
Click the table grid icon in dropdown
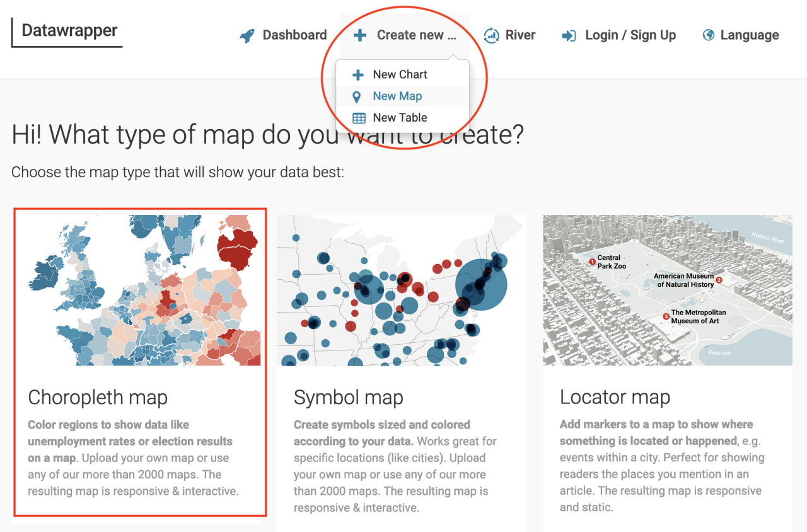358,118
